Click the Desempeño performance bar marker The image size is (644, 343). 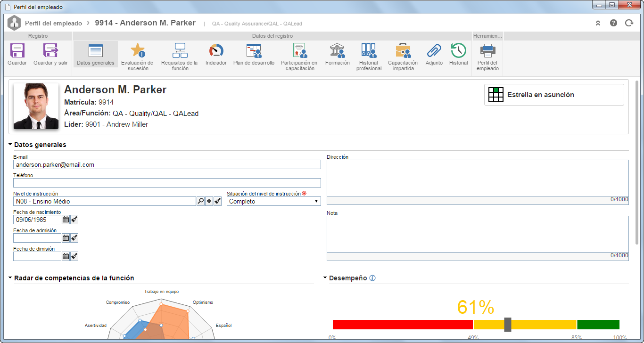(x=508, y=324)
